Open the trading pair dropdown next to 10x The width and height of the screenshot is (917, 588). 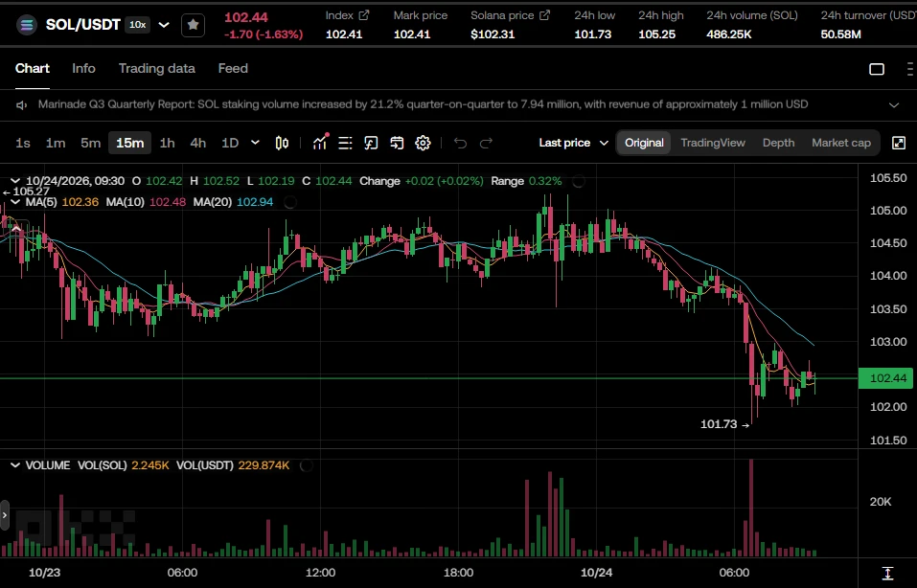pyautogui.click(x=165, y=25)
